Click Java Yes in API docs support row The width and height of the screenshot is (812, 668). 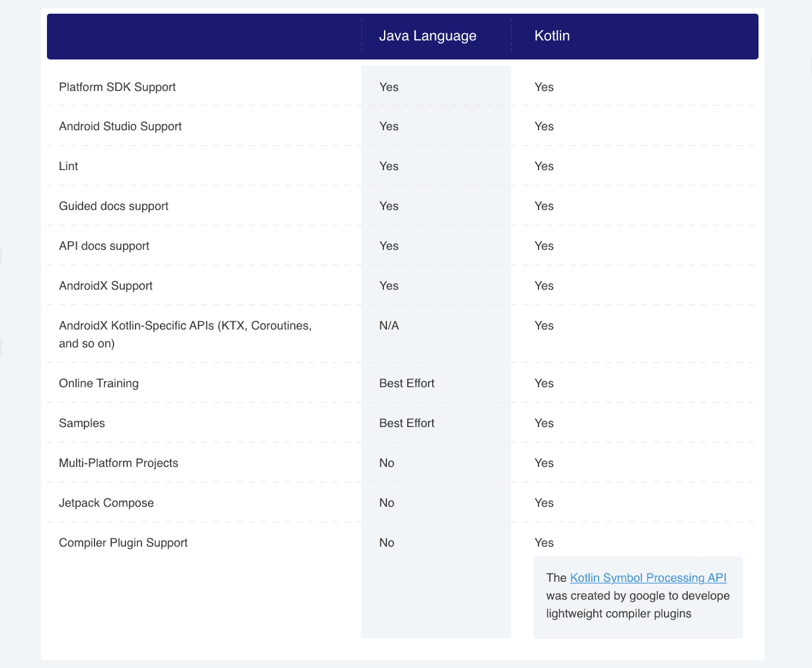(389, 246)
